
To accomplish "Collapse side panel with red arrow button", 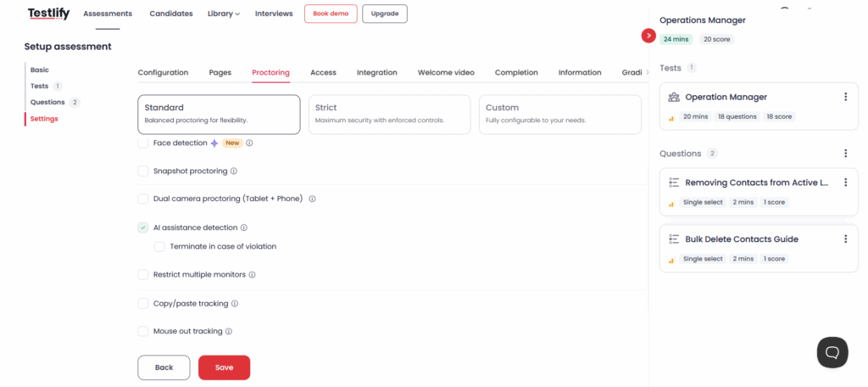I will coord(648,36).
